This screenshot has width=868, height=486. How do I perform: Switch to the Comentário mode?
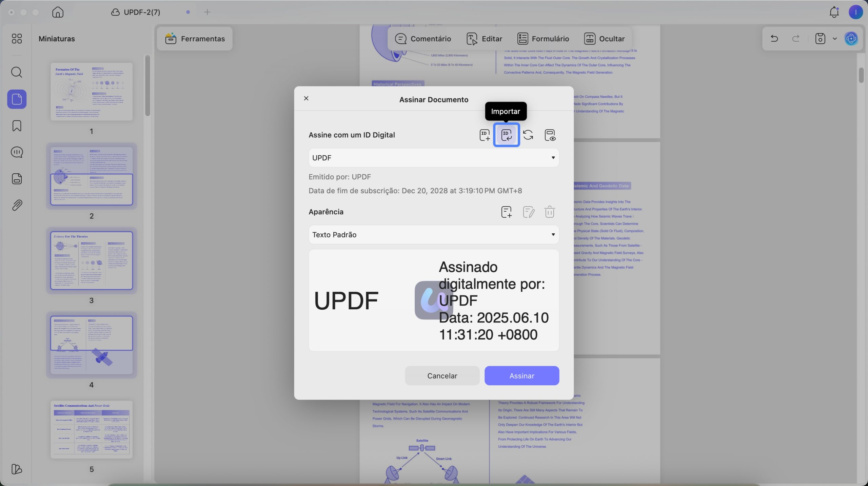click(x=423, y=39)
